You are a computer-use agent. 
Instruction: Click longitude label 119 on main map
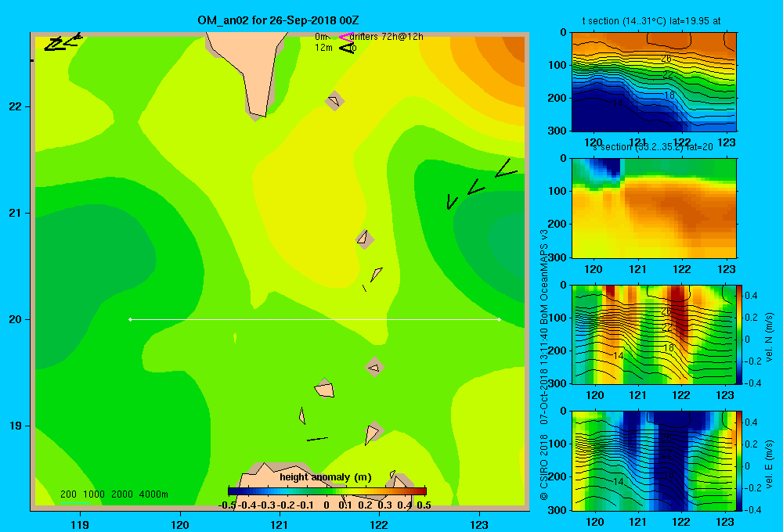coord(80,524)
